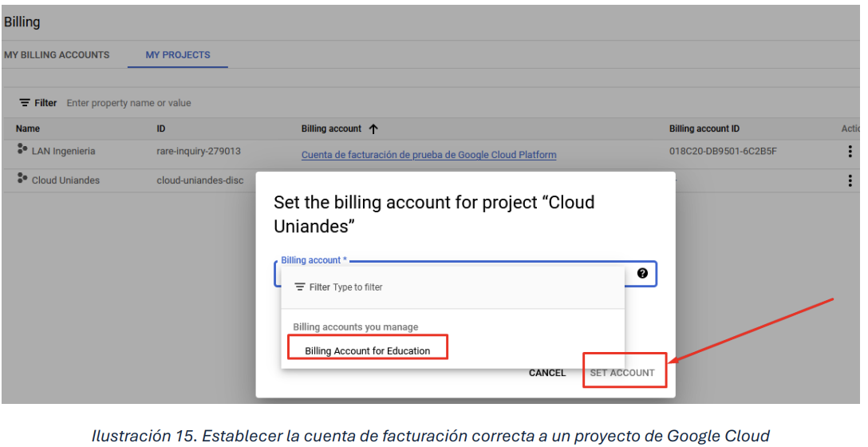This screenshot has height=447, width=868.
Task: Click the Filter icon above the projects table
Action: (x=25, y=103)
